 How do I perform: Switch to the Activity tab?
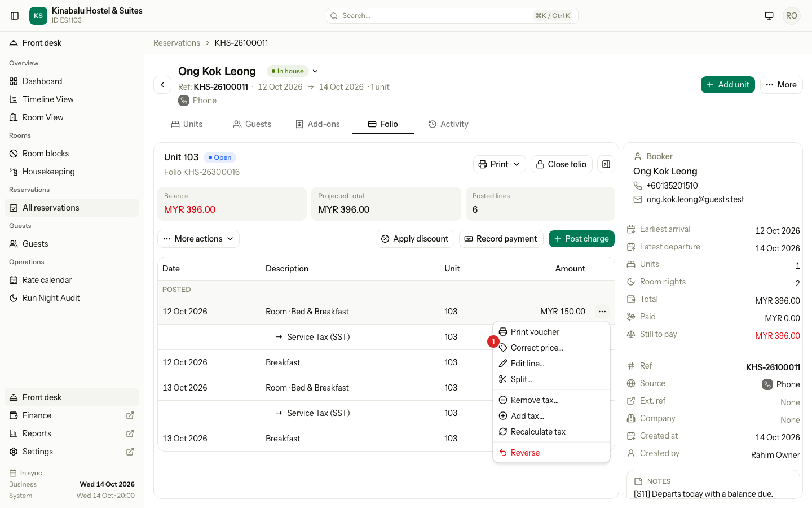pyautogui.click(x=448, y=124)
